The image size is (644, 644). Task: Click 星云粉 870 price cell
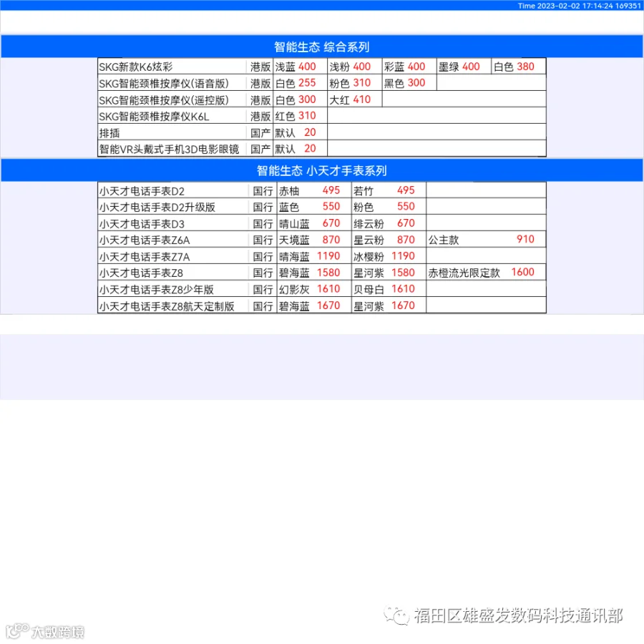(389, 240)
